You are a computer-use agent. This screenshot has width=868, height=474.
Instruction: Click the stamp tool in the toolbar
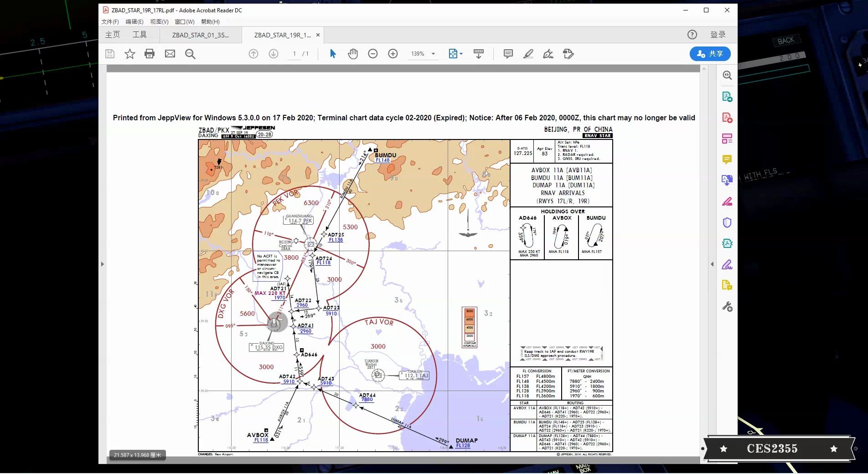coord(568,54)
